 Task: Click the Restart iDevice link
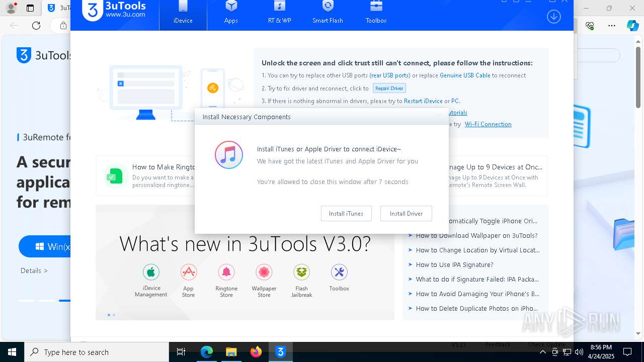coord(423,101)
